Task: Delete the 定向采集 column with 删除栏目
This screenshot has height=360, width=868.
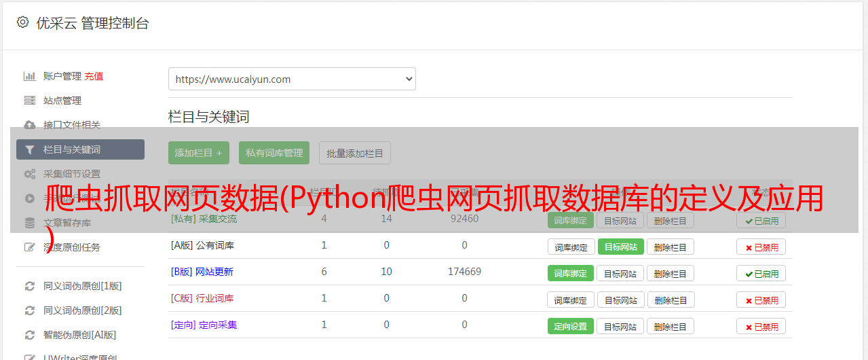Action: [x=671, y=326]
